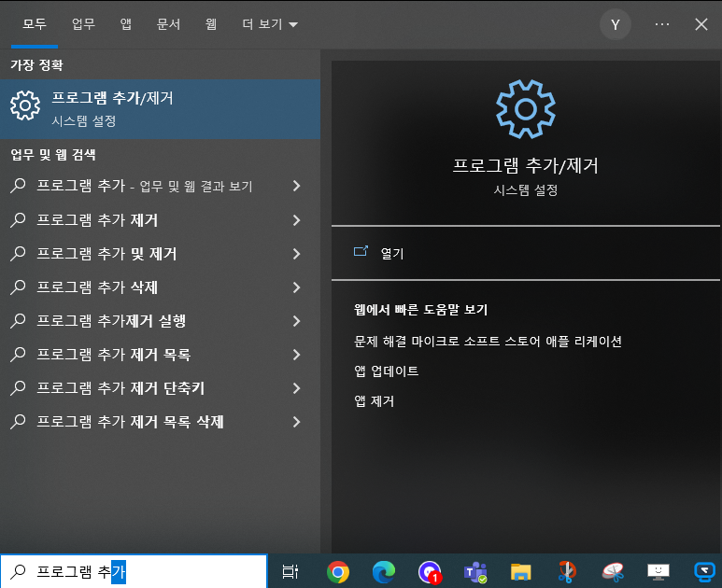Open 문제 해결 마이크로 소프트 스토어 애플 리케이션 link
This screenshot has height=588, width=722.
pos(488,341)
